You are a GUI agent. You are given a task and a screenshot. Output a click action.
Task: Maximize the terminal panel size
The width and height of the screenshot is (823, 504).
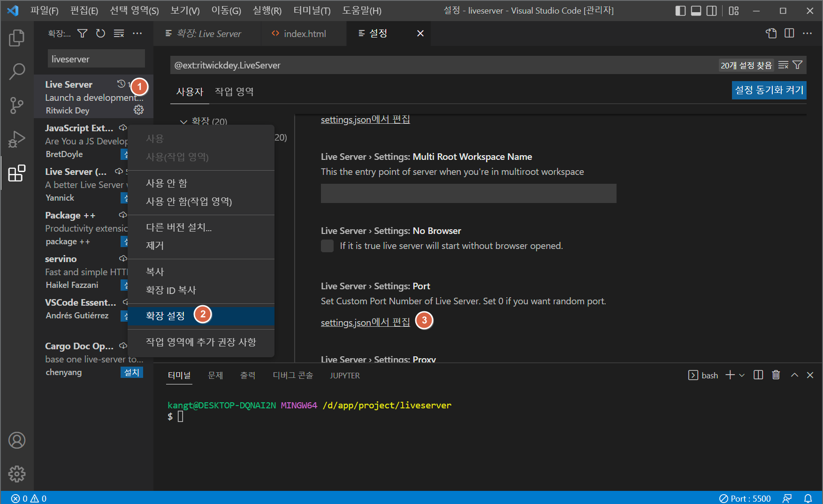coord(794,375)
